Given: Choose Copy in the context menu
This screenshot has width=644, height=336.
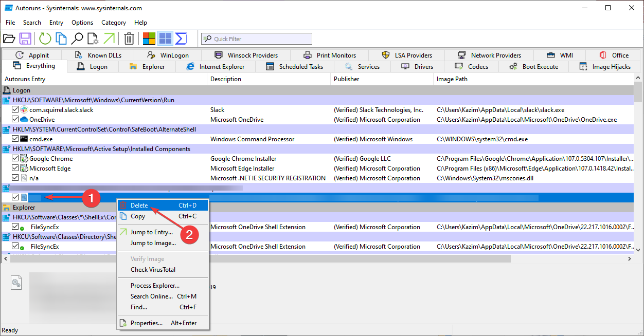Looking at the screenshot, I should 163,216.
